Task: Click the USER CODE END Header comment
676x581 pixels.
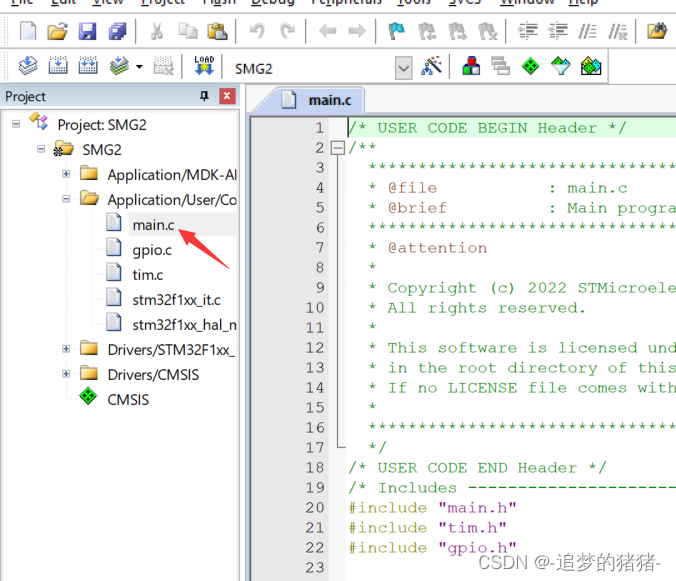Action: point(477,468)
